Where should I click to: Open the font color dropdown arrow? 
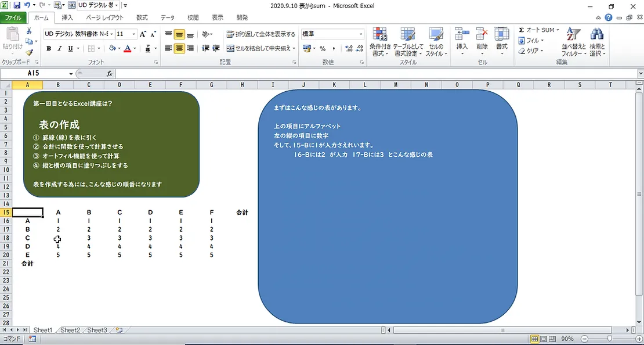[x=135, y=49]
